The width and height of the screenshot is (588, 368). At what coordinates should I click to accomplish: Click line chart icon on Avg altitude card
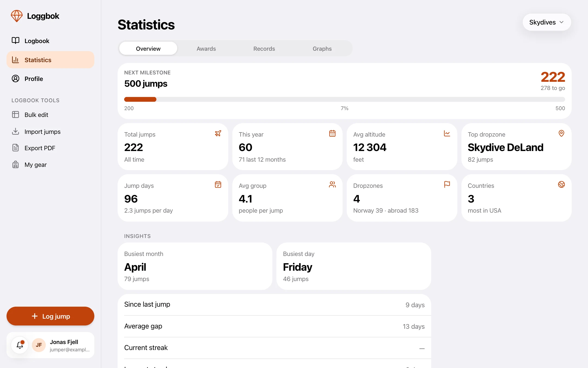[x=447, y=133]
